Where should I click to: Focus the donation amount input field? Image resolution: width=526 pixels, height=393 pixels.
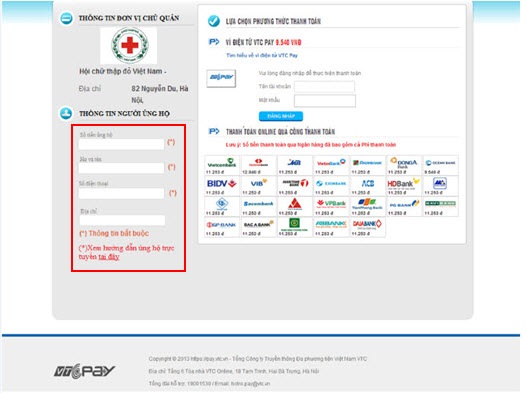pos(121,144)
